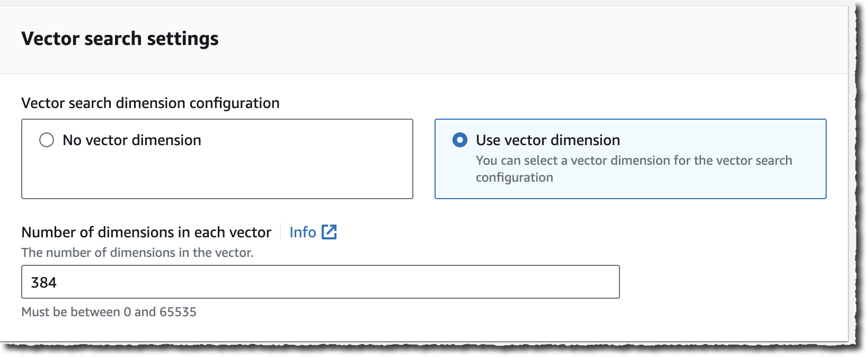
Task: Click the "Number of dimensions in each vector" label
Action: pyautogui.click(x=146, y=232)
